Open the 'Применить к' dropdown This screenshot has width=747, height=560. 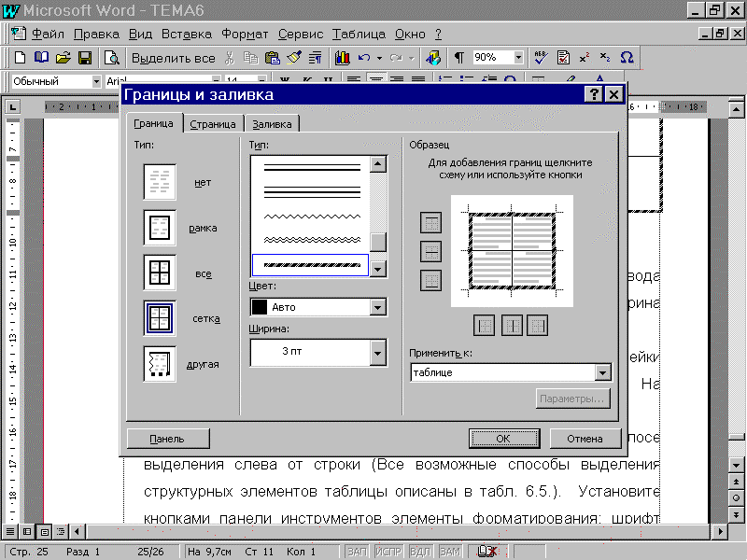click(x=602, y=372)
